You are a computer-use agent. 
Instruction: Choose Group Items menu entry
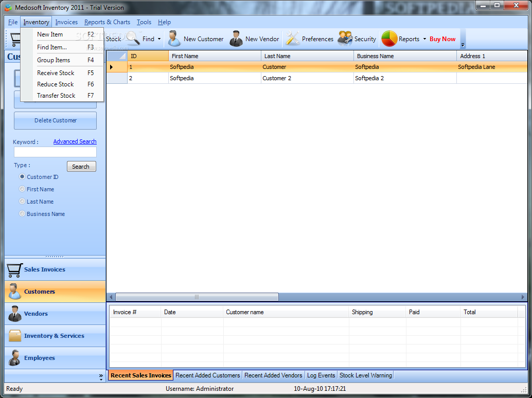pyautogui.click(x=62, y=60)
